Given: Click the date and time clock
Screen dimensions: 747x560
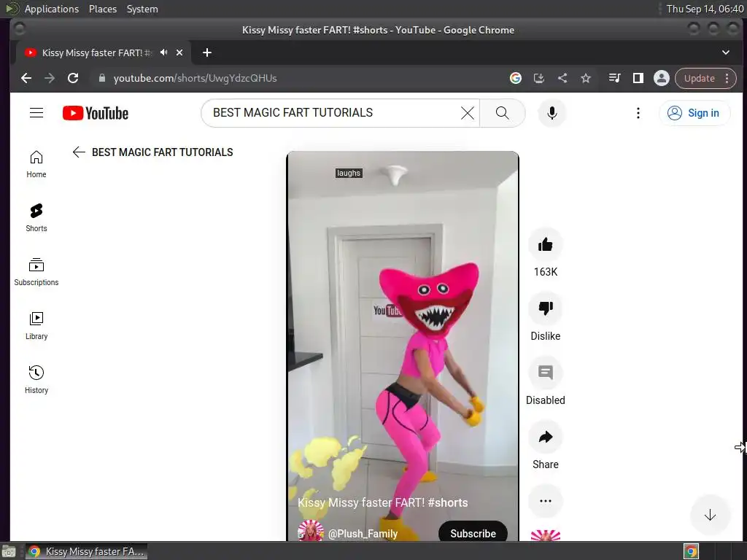Looking at the screenshot, I should click(705, 9).
